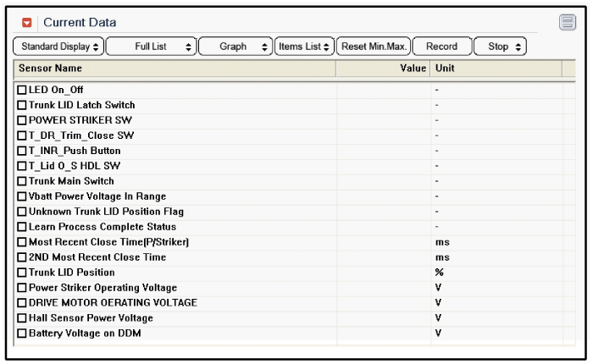
Task: Check the POWER STRIKER SW checkbox
Action: 22,120
